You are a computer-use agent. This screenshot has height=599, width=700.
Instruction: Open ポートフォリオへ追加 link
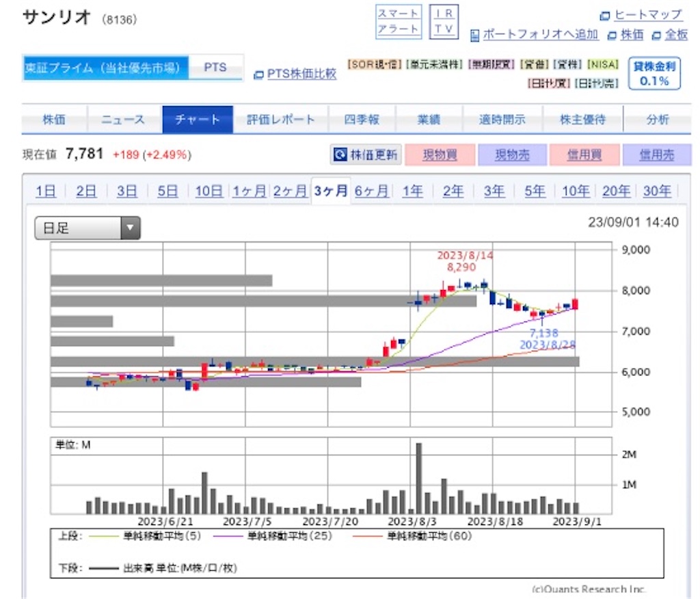[540, 34]
